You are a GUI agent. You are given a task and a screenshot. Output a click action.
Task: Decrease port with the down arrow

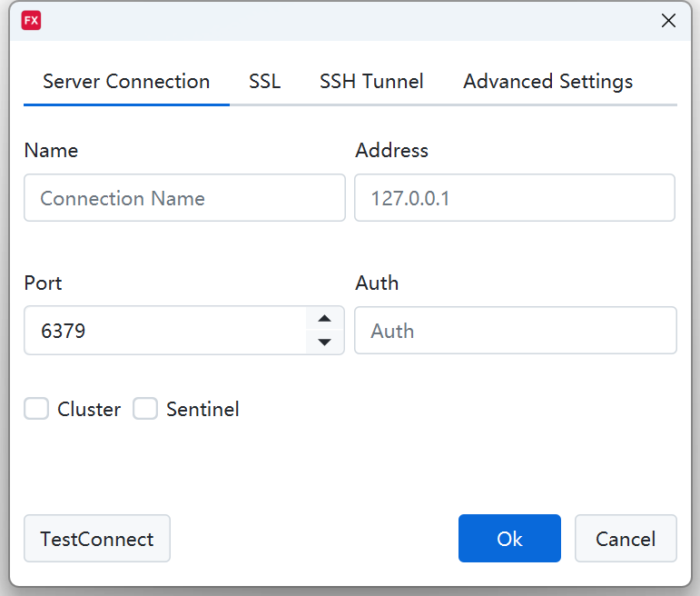[x=325, y=343]
